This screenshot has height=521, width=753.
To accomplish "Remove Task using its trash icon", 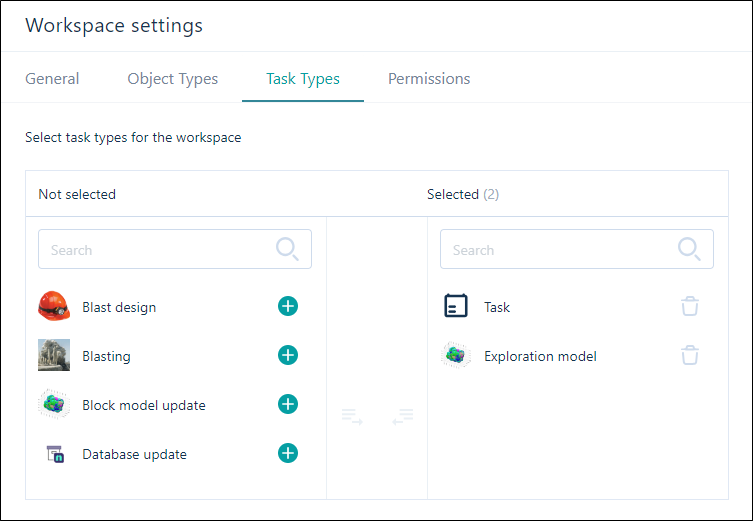I will click(x=690, y=306).
